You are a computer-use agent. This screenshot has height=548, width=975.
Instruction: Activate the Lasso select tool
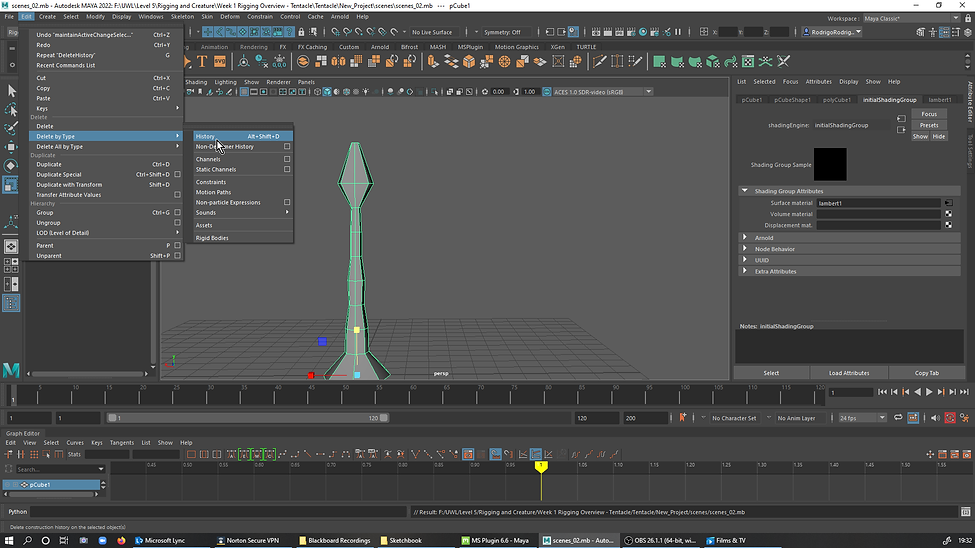coord(11,110)
